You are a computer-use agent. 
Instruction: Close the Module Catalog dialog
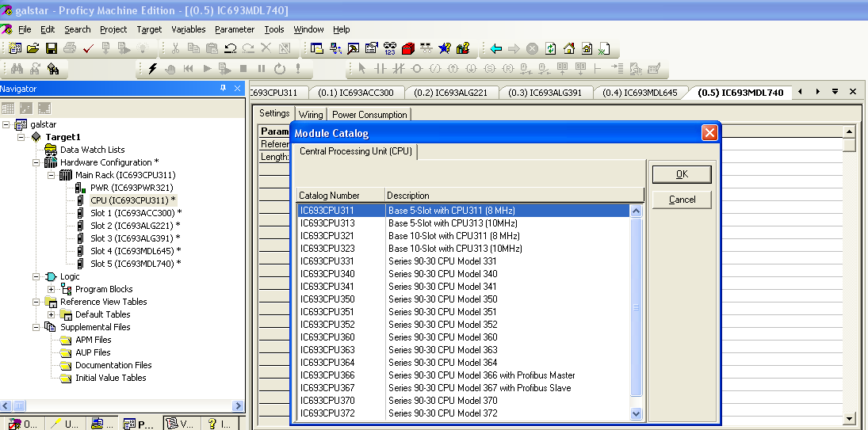pyautogui.click(x=709, y=133)
